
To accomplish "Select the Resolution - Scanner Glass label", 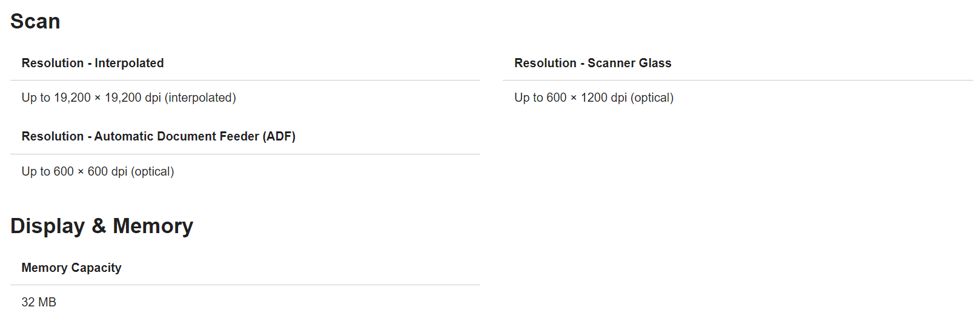I will click(x=592, y=63).
